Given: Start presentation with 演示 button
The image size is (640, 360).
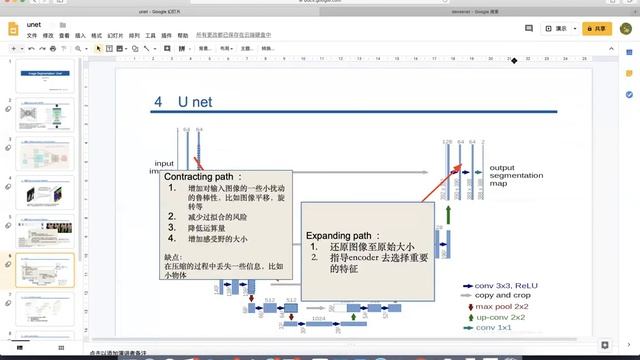Looking at the screenshot, I should [x=556, y=29].
